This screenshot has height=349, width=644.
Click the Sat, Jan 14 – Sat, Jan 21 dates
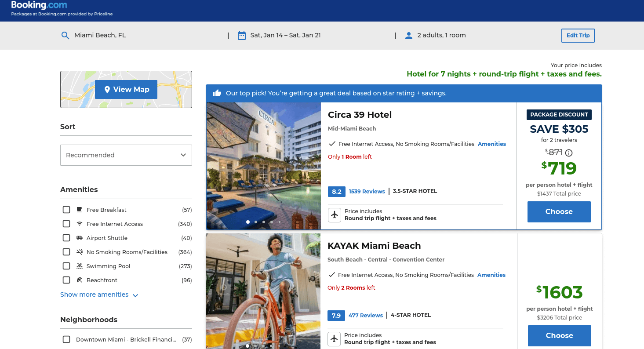286,36
